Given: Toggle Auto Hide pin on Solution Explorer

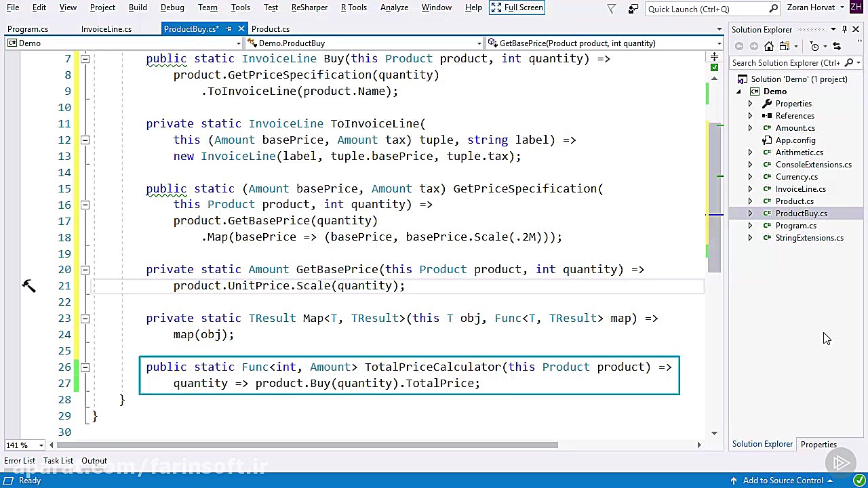Looking at the screenshot, I should coord(844,29).
